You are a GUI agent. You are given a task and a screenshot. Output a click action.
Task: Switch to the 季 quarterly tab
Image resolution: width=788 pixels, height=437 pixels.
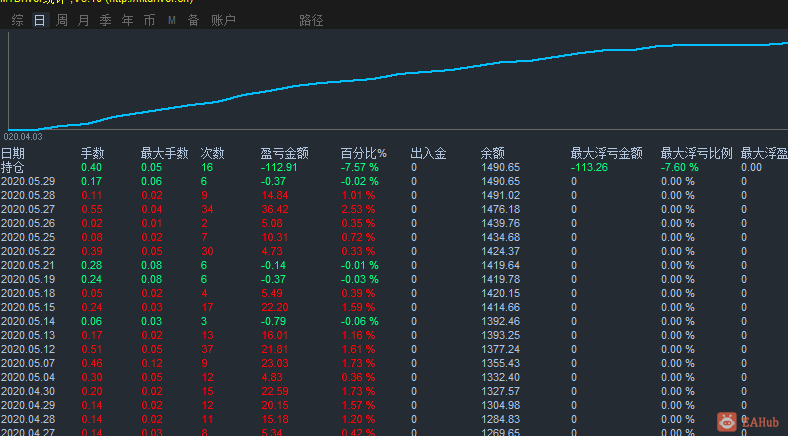[x=106, y=20]
